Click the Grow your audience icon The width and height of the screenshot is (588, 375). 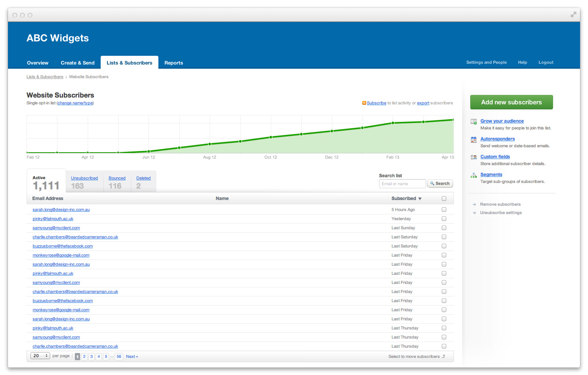[x=474, y=122]
